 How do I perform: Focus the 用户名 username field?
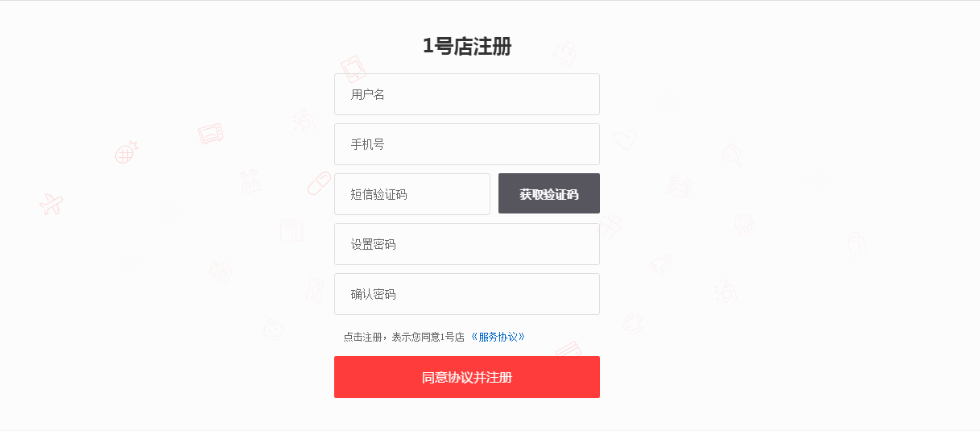click(467, 94)
